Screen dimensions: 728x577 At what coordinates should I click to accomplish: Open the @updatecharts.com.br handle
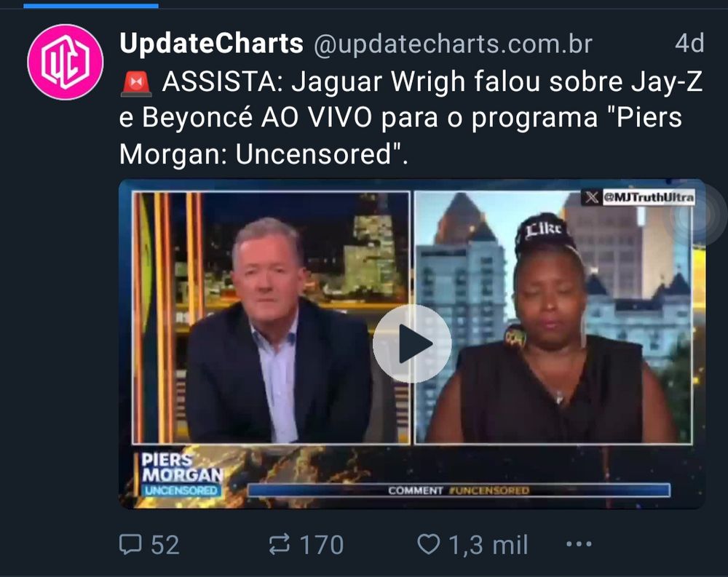(x=453, y=44)
